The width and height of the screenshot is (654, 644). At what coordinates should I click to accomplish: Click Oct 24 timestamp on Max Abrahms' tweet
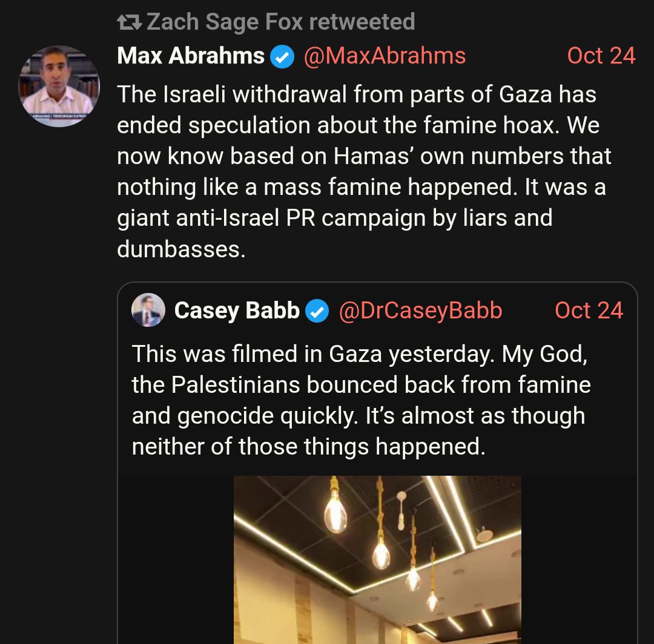tap(601, 56)
